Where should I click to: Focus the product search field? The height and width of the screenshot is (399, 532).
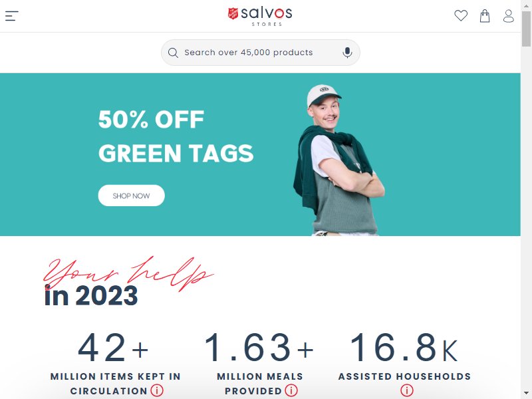260,53
